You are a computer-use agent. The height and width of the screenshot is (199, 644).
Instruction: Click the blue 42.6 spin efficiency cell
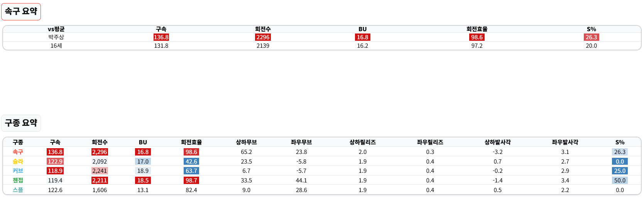(191, 162)
